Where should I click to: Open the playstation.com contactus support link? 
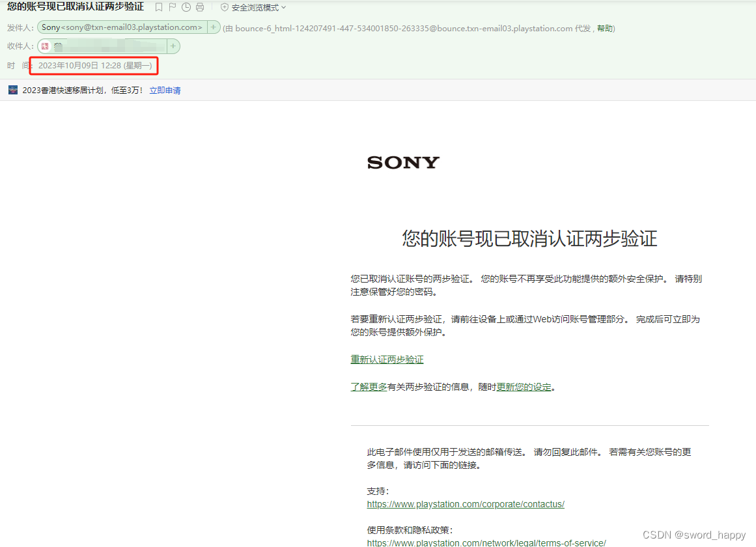pyautogui.click(x=466, y=504)
